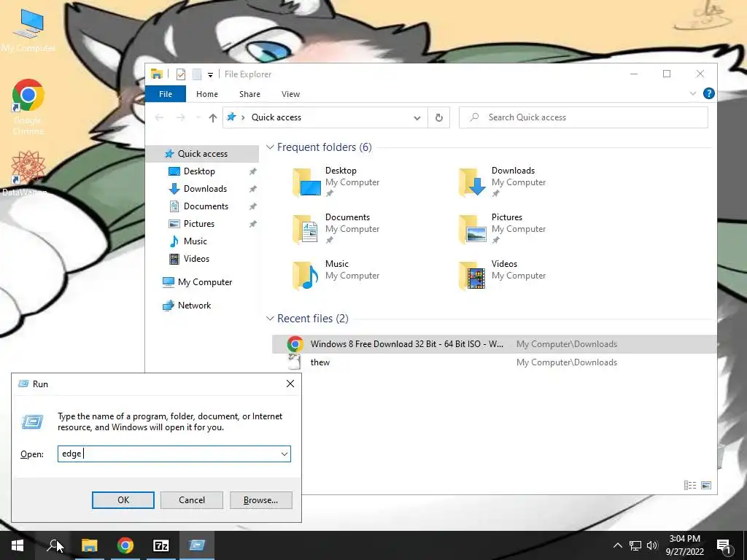Open the Home ribbon tab

pyautogui.click(x=206, y=94)
